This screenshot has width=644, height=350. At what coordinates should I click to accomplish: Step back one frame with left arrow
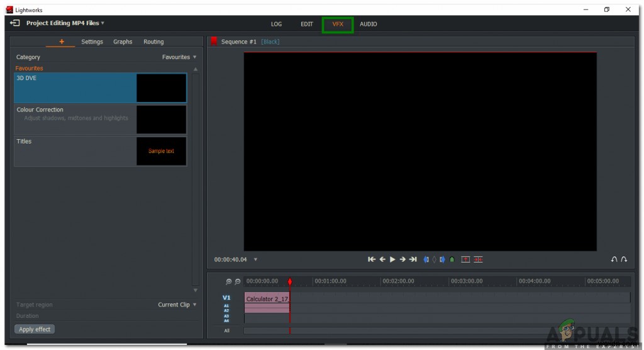[x=382, y=259]
